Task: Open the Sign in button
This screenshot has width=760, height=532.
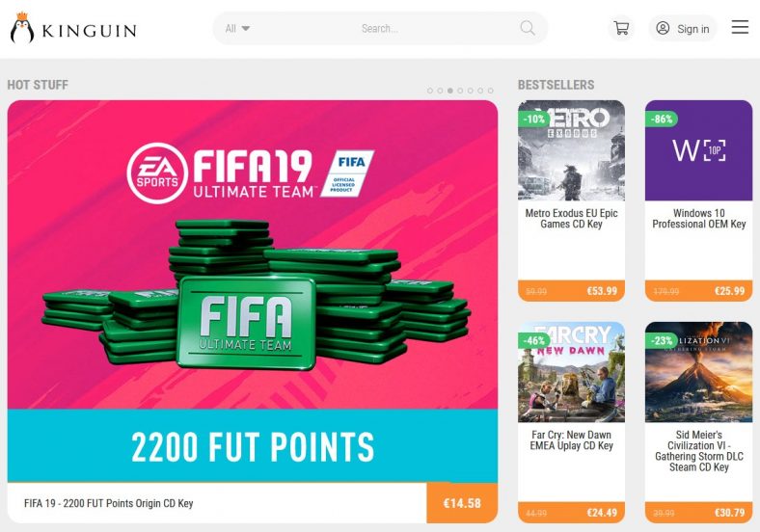Action: tap(683, 28)
